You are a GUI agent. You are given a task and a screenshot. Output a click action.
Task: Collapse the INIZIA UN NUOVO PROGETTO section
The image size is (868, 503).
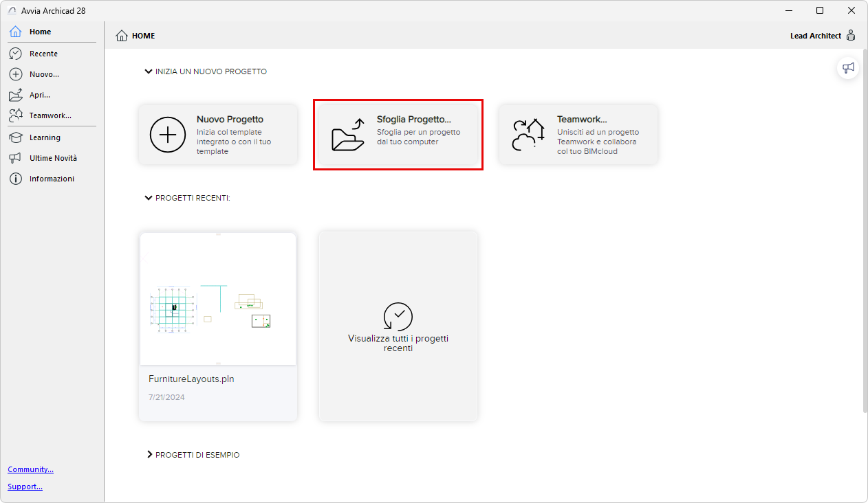[x=148, y=71]
